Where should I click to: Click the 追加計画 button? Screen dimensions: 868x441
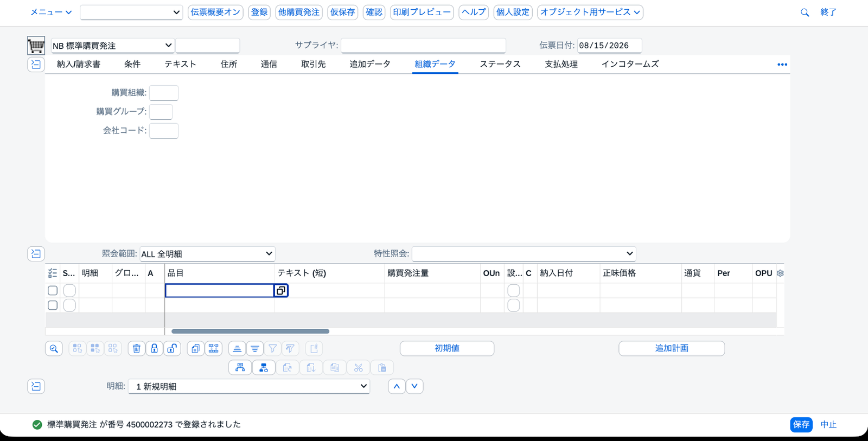pyautogui.click(x=672, y=348)
